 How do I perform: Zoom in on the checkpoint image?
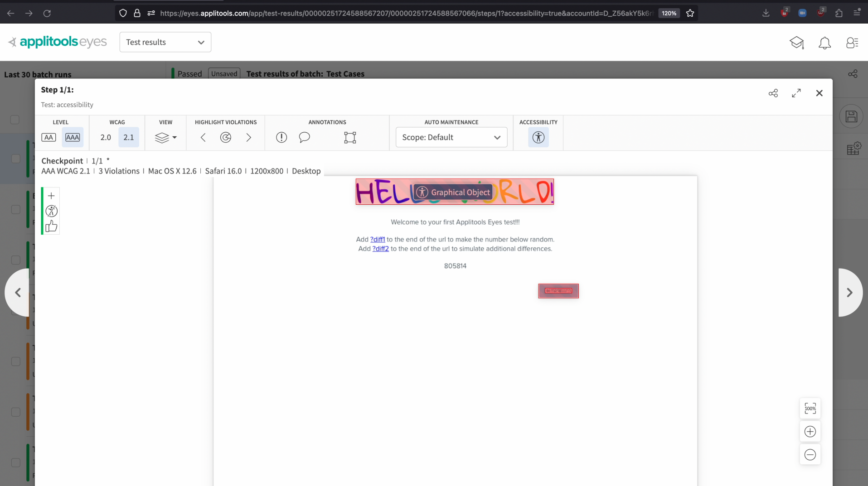pyautogui.click(x=810, y=432)
